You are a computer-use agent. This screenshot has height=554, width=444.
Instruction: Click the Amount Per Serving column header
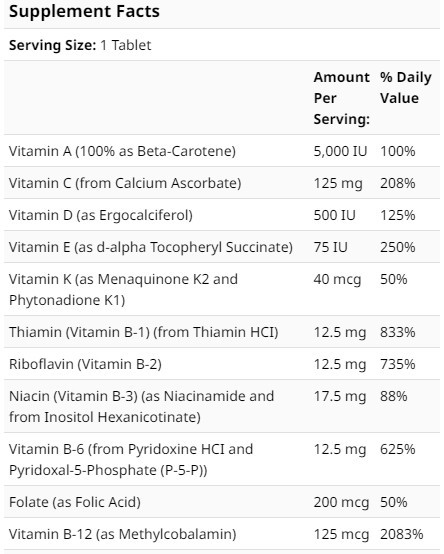click(x=342, y=98)
